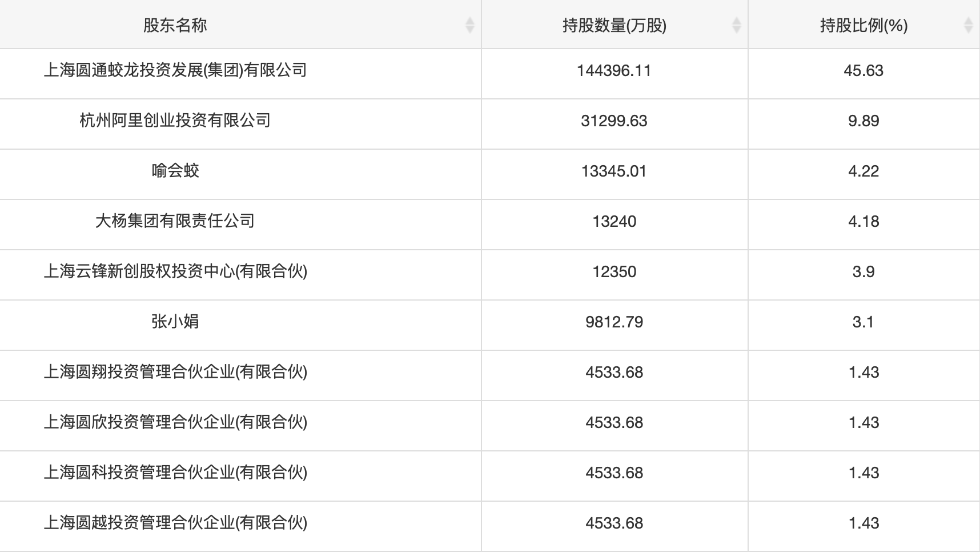Screen dimensions: 980x552
Task: Click shareholder name 张小娟
Action: pos(175,322)
